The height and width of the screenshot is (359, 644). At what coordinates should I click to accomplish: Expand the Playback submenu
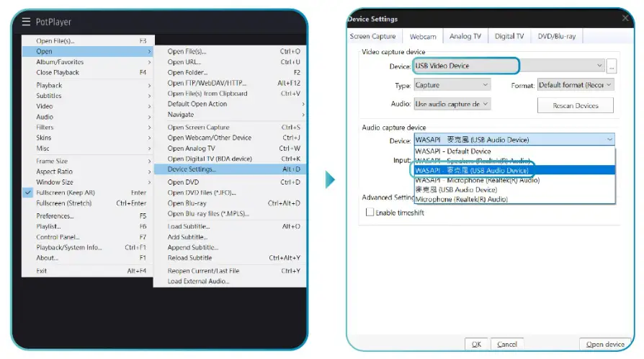(x=88, y=85)
